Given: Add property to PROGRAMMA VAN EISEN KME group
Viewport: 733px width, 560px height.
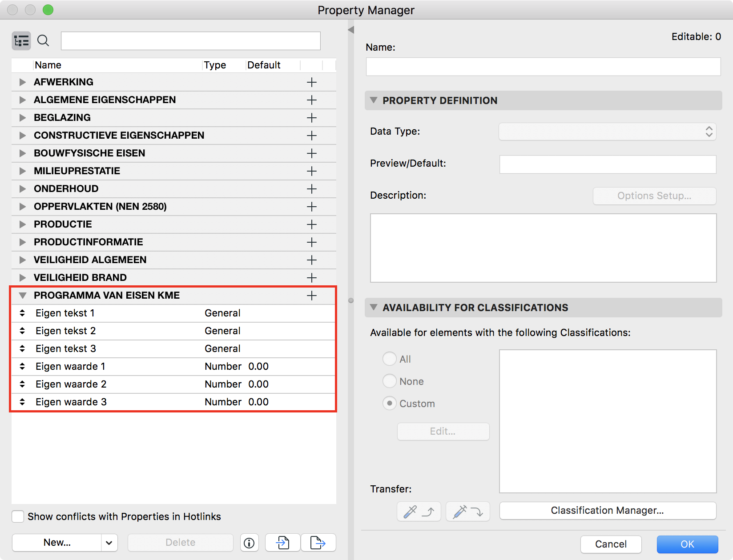Looking at the screenshot, I should pyautogui.click(x=312, y=296).
